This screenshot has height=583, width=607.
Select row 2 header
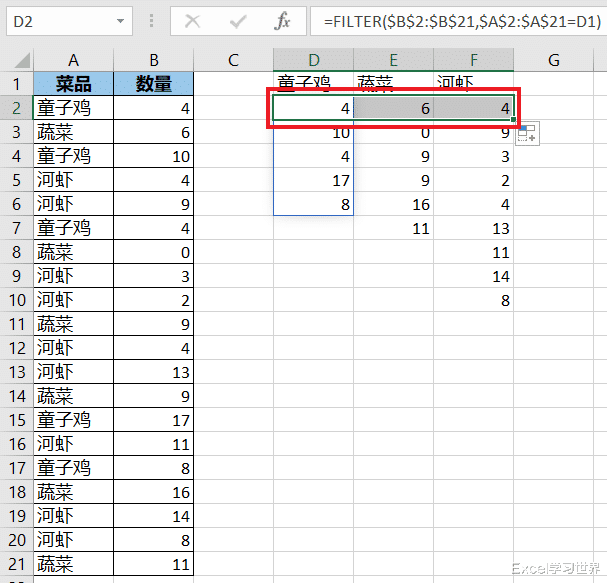tap(16, 108)
